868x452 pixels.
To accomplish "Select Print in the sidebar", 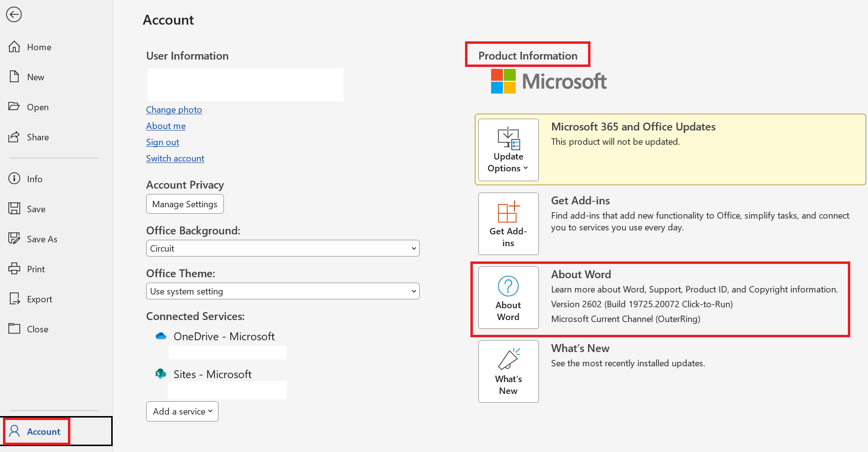I will pyautogui.click(x=36, y=269).
